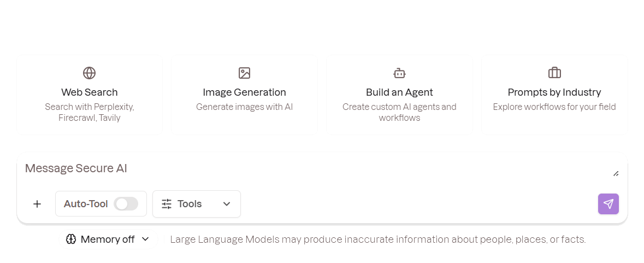Open Prompts by Industry card title

pyautogui.click(x=554, y=92)
